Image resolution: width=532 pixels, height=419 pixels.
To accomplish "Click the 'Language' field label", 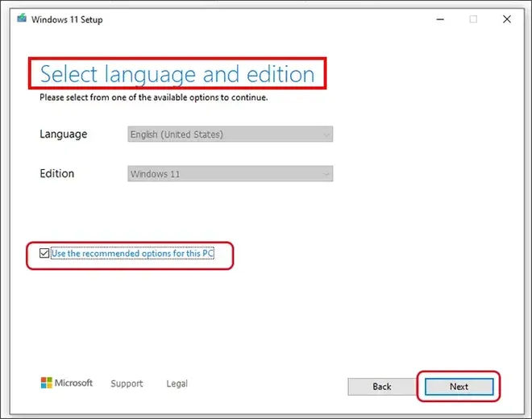I will [x=64, y=134].
